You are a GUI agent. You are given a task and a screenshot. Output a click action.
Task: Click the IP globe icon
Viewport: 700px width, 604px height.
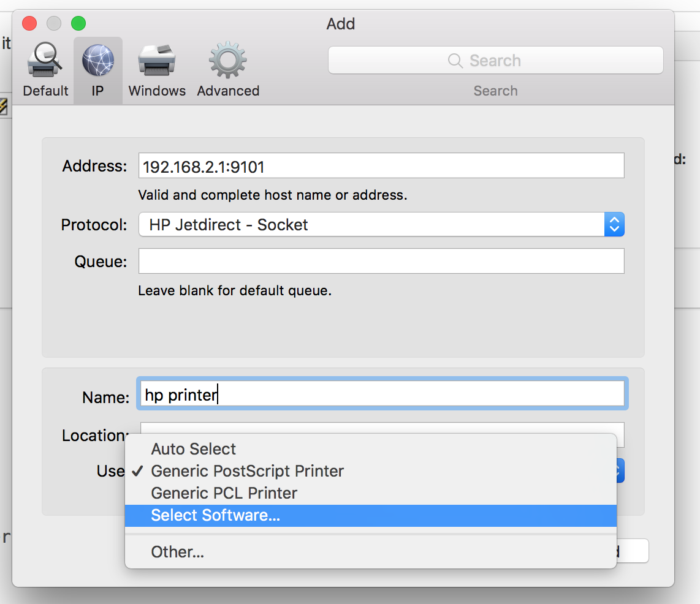coord(97,61)
